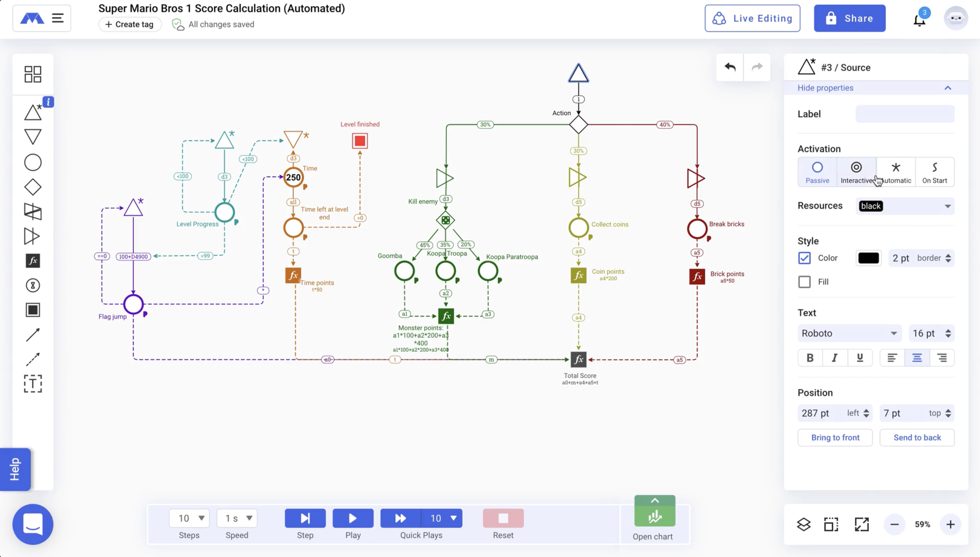Screen dimensions: 980x557
Task: Enable the Fill checkbox
Action: click(x=804, y=282)
